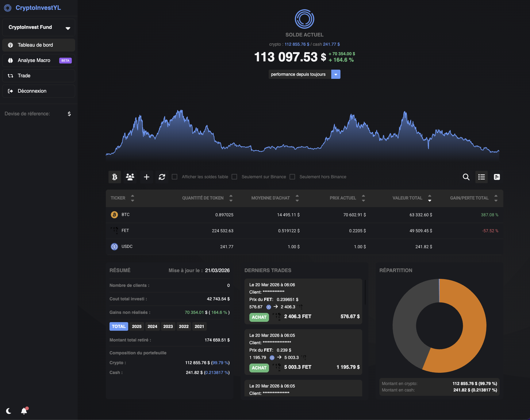Open the export file icon
Screen dimensions: 530x420
[x=497, y=177]
